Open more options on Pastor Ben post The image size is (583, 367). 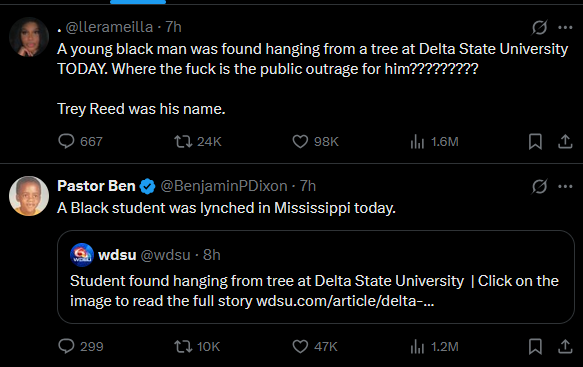coord(565,186)
